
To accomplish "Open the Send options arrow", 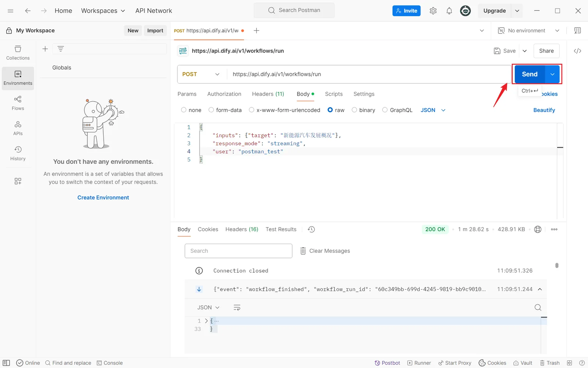I will pyautogui.click(x=552, y=74).
